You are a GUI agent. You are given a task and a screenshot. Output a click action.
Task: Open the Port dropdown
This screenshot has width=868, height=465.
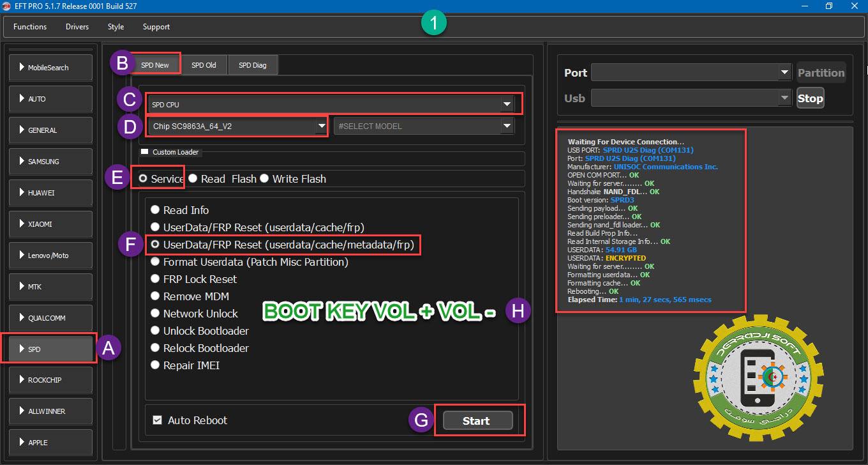coord(691,73)
